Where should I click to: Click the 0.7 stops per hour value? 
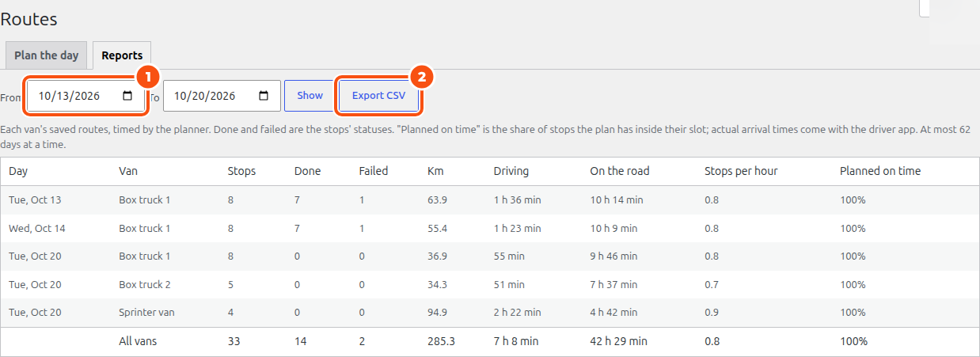coord(711,285)
